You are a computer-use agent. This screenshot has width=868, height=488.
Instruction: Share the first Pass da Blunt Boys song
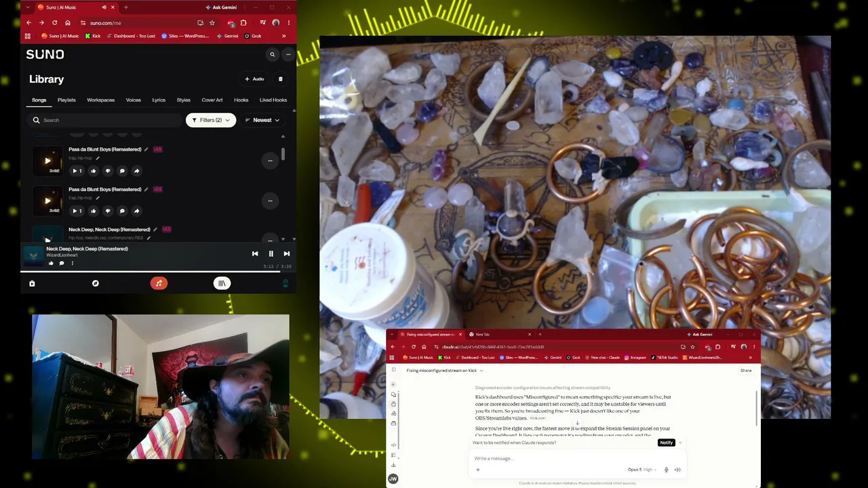point(136,171)
